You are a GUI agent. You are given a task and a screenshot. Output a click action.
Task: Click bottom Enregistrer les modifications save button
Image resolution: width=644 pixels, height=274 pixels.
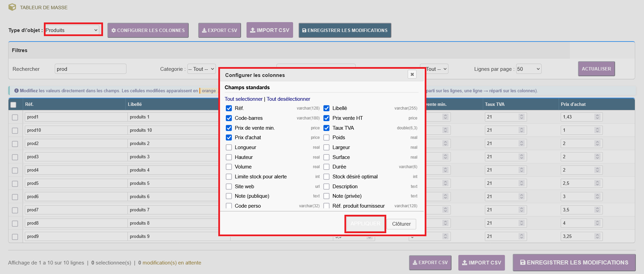574,262
